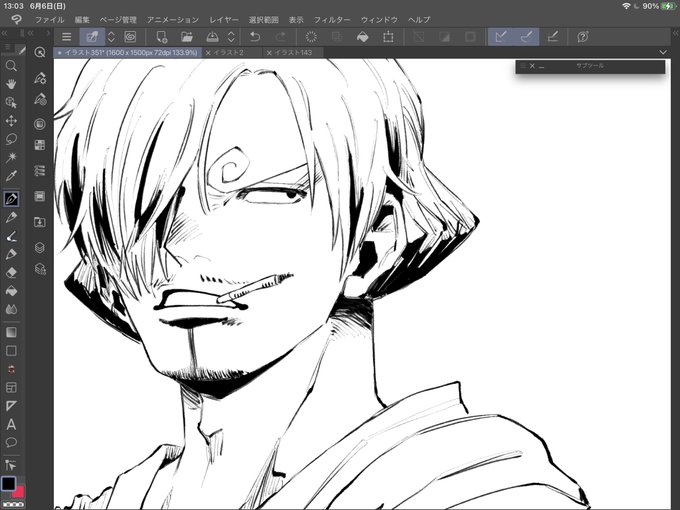Click the Scale/Rotate transform icon

coord(388,37)
